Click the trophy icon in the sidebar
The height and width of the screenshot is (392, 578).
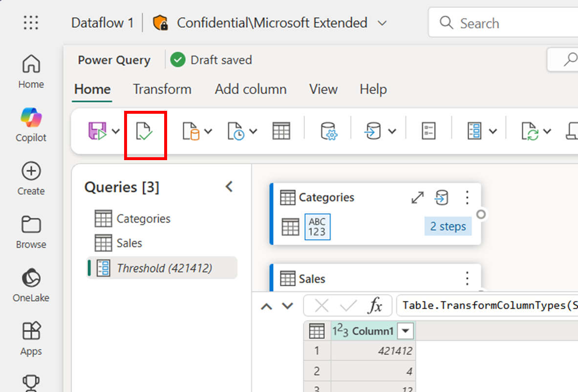coord(31,383)
